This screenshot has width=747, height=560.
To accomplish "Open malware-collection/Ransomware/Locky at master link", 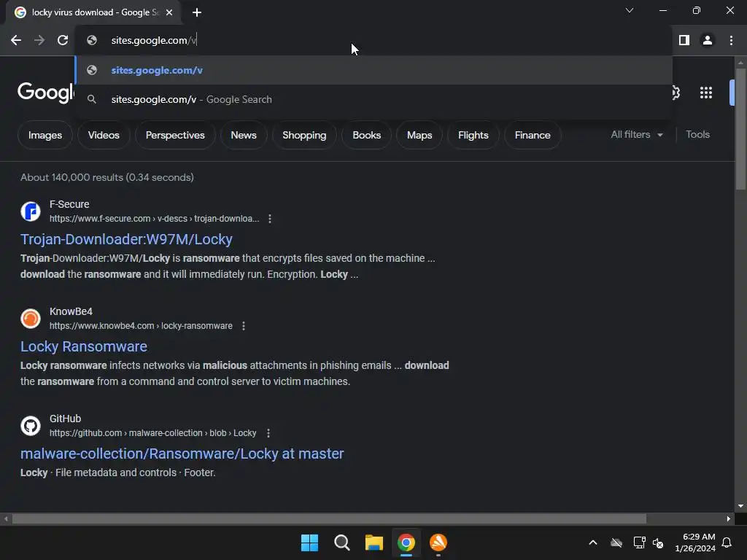I will [182, 454].
